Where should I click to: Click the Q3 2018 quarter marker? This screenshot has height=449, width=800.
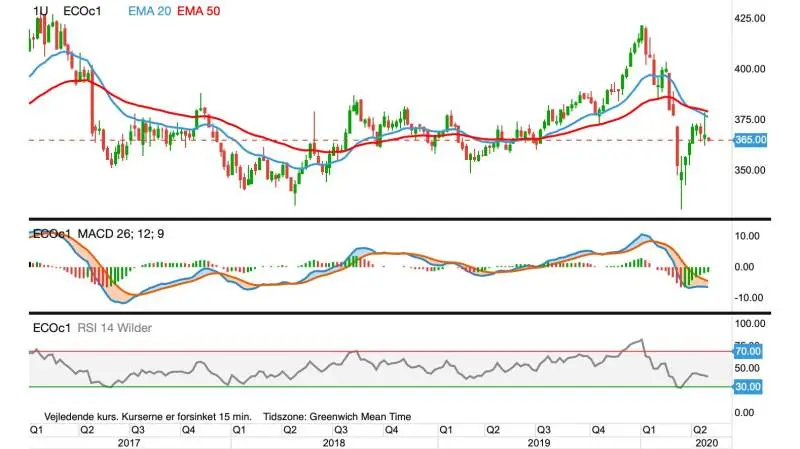[340, 430]
